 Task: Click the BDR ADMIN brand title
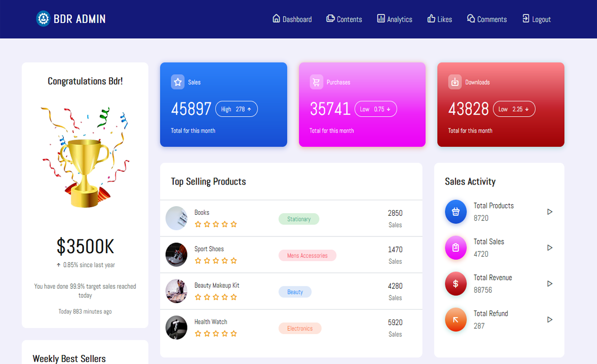coord(80,19)
